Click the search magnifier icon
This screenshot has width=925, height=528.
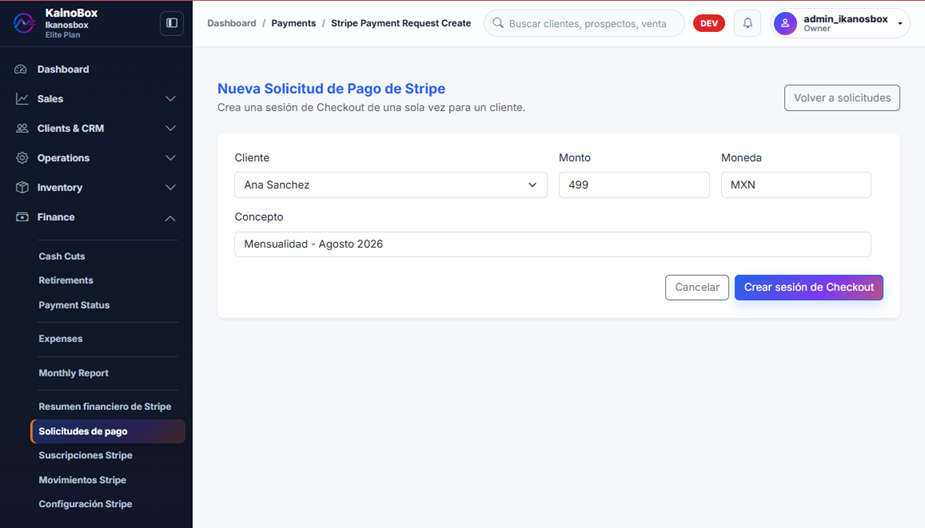(498, 23)
